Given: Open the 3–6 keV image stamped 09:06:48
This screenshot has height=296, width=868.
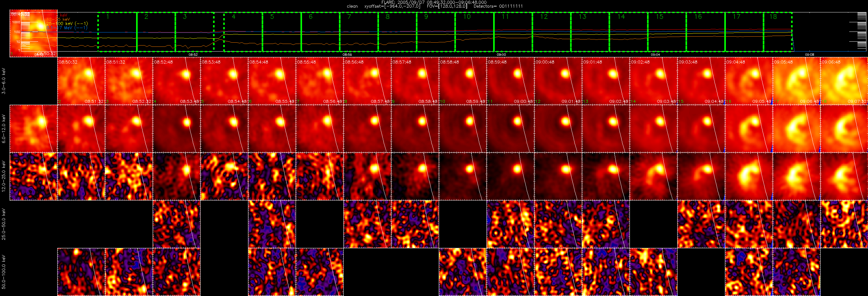Looking at the screenshot, I should click(844, 81).
